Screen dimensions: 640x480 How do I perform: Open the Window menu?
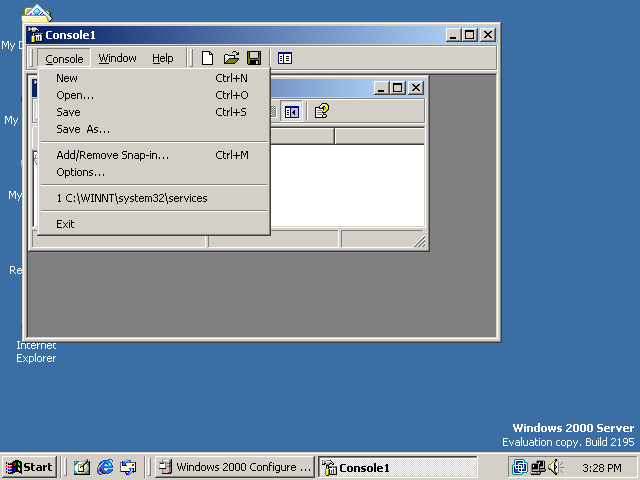pyautogui.click(x=118, y=58)
